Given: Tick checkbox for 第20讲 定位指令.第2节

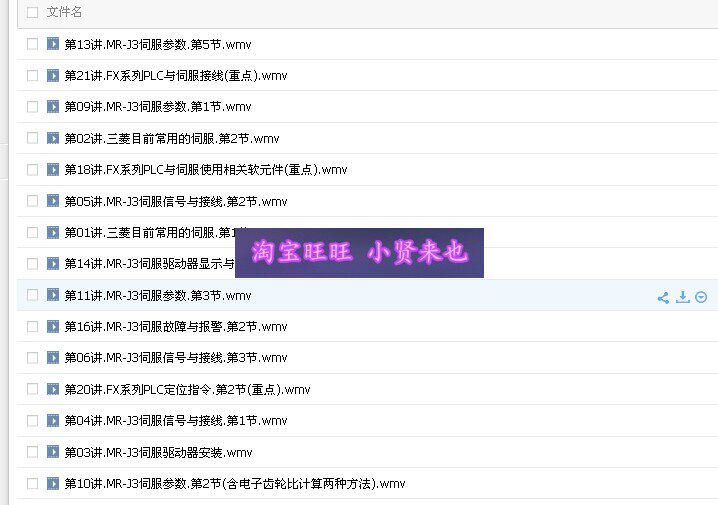Looking at the screenshot, I should pos(32,389).
